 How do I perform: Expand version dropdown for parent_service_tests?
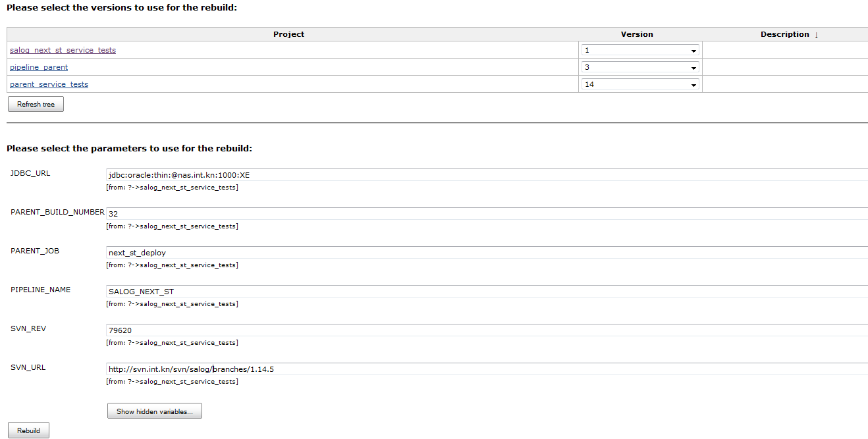pyautogui.click(x=639, y=84)
